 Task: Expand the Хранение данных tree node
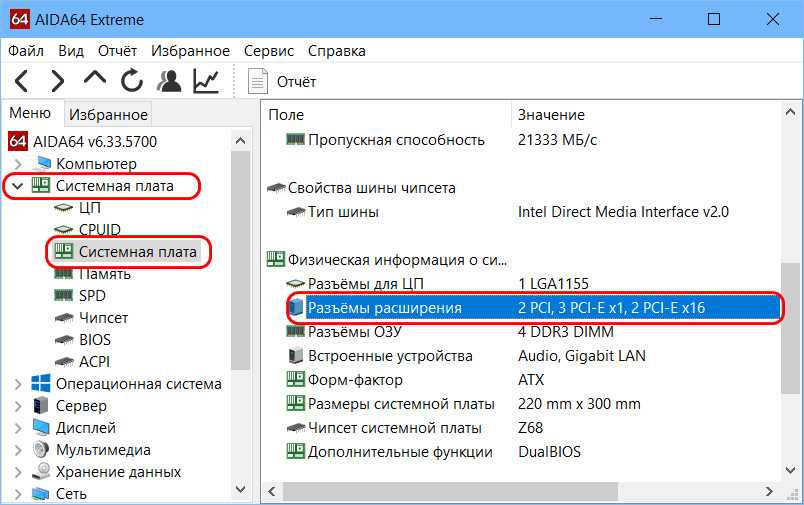coord(18,472)
